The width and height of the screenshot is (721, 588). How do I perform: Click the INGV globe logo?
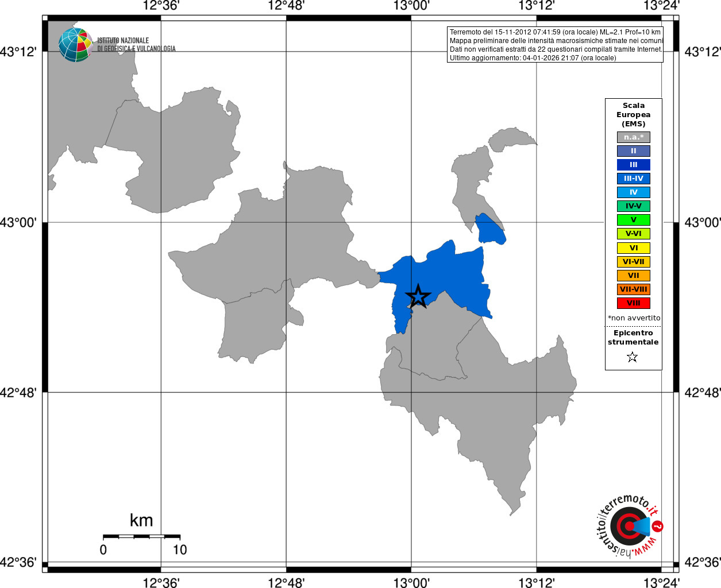point(75,45)
